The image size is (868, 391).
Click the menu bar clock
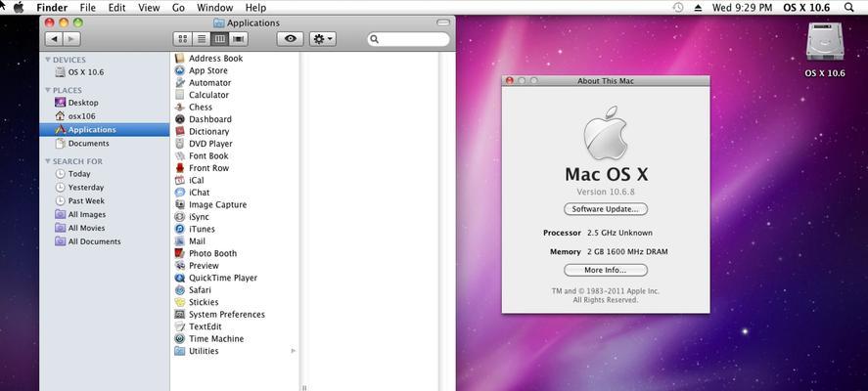click(x=742, y=8)
